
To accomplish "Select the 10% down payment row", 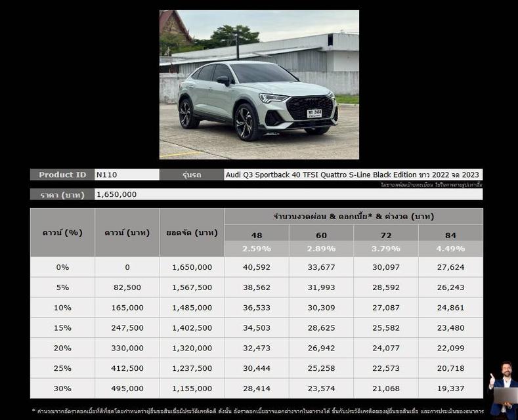I will [x=256, y=308].
